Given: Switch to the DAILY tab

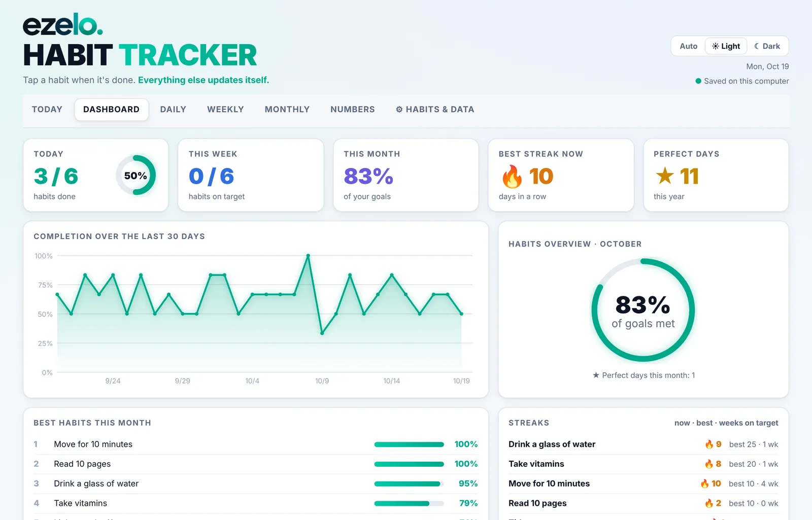Looking at the screenshot, I should tap(173, 110).
